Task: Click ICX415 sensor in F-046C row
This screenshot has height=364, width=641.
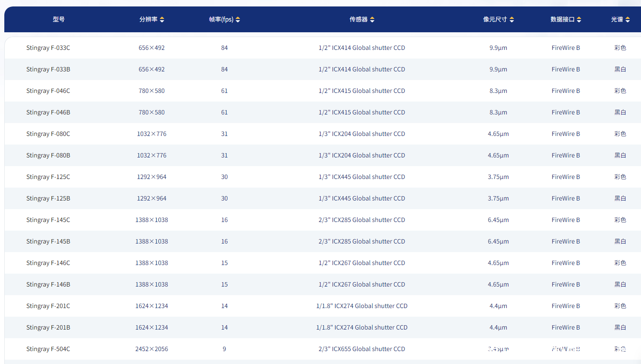Action: pos(362,91)
